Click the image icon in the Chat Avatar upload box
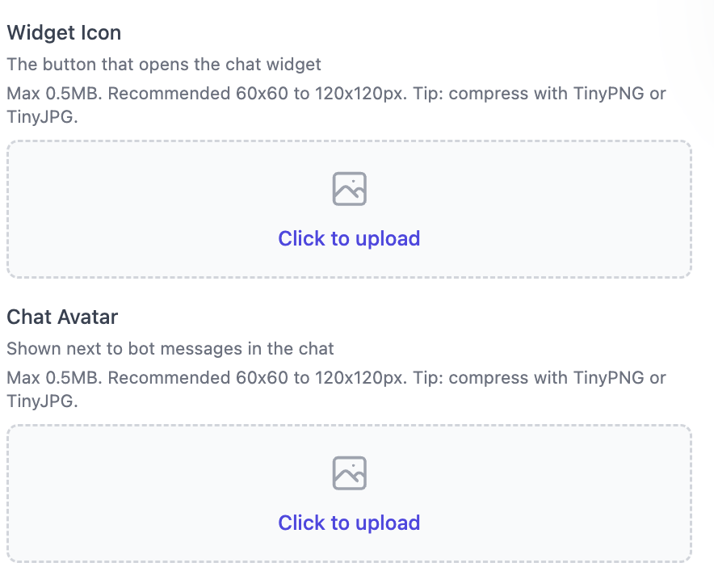The width and height of the screenshot is (714, 588). pos(349,473)
